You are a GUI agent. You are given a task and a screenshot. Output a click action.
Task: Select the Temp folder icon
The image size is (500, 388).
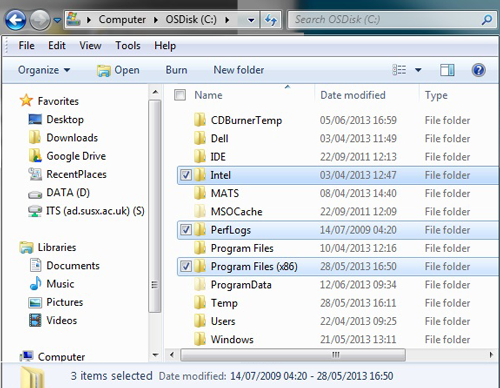[x=200, y=303]
